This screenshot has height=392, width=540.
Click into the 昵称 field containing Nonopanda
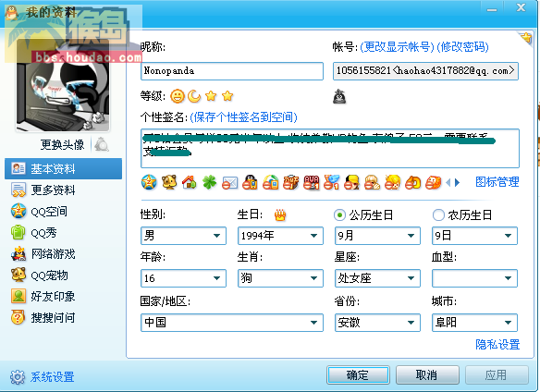pos(232,71)
